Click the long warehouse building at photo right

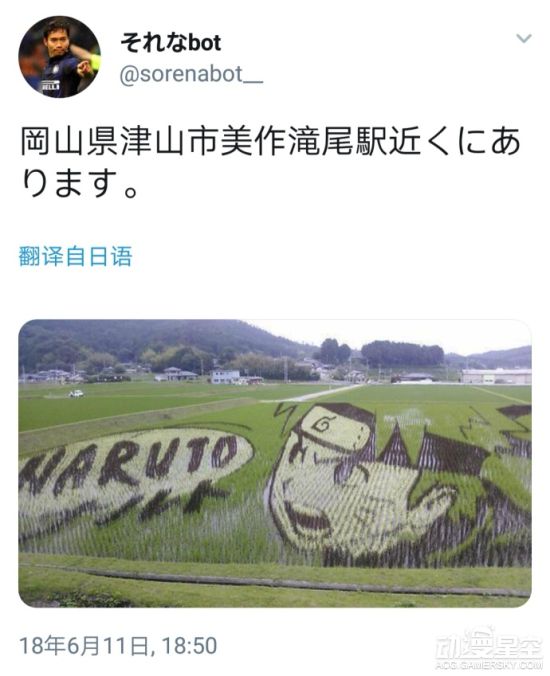point(496,376)
